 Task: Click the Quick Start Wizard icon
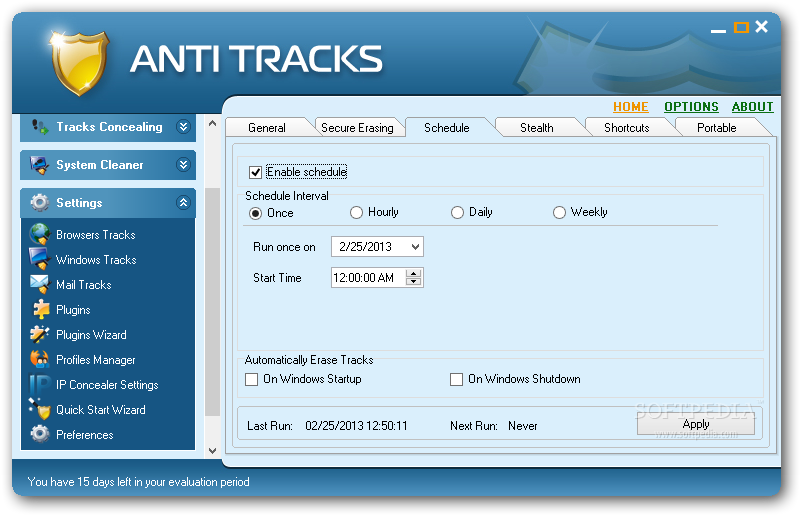[39, 409]
